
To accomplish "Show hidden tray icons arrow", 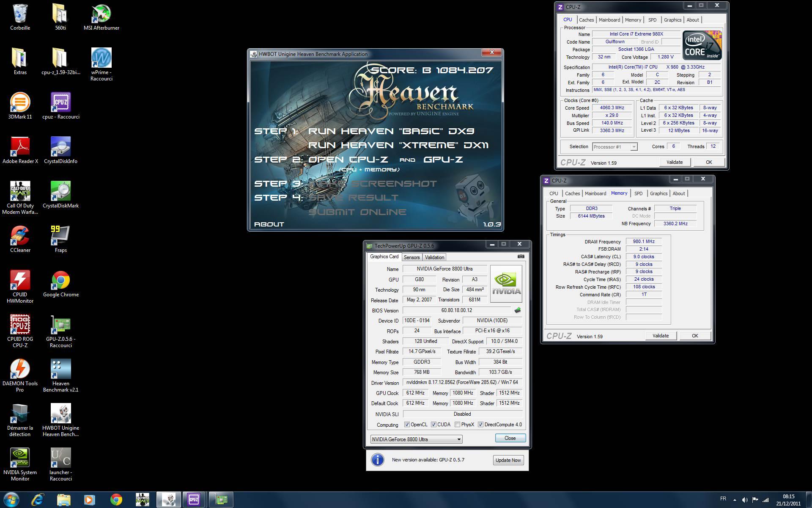I will (x=734, y=500).
